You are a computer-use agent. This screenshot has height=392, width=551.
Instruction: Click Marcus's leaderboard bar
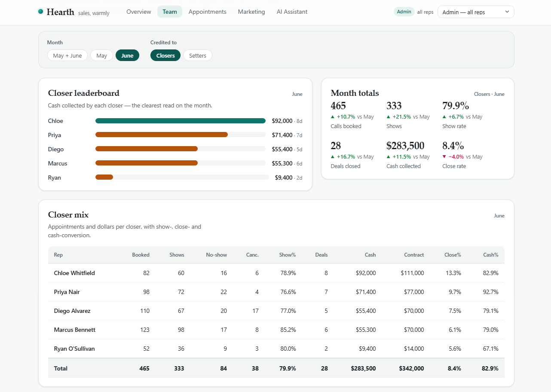point(147,163)
